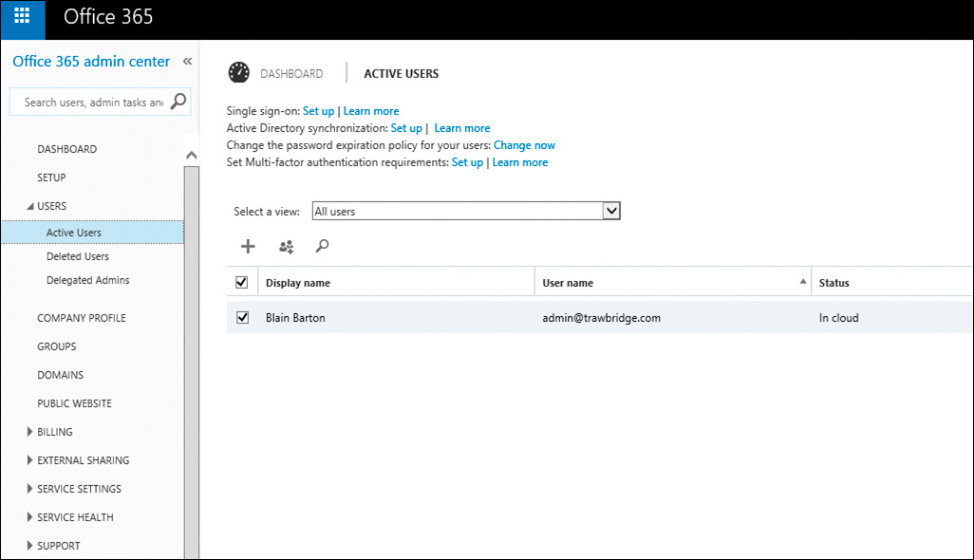Image resolution: width=974 pixels, height=560 pixels.
Task: Open DASHBOARD in the left navigation
Action: pos(67,149)
